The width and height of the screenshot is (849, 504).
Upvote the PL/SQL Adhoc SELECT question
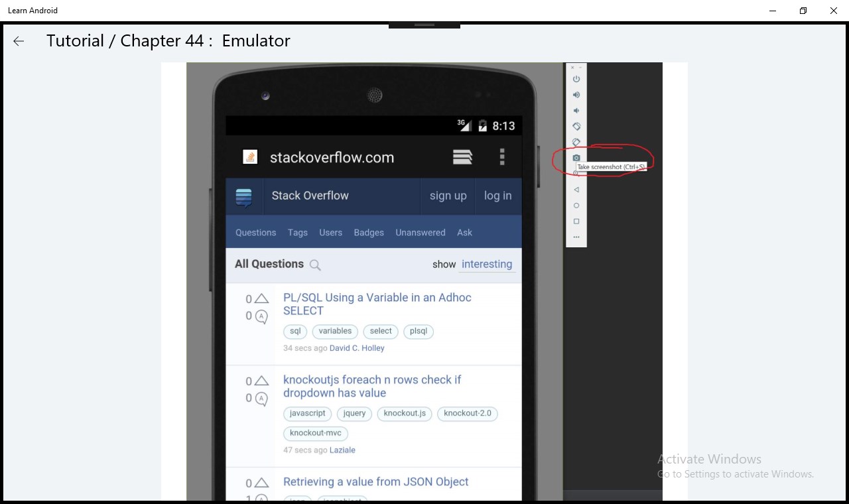pyautogui.click(x=261, y=298)
